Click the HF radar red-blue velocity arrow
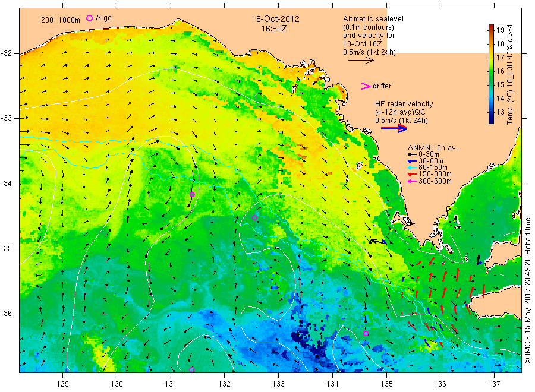 [x=394, y=128]
